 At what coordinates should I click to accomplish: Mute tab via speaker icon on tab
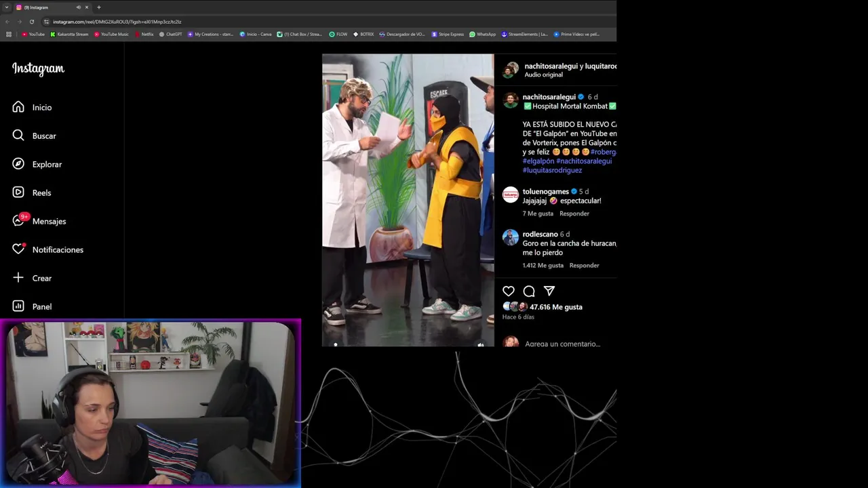click(x=78, y=7)
